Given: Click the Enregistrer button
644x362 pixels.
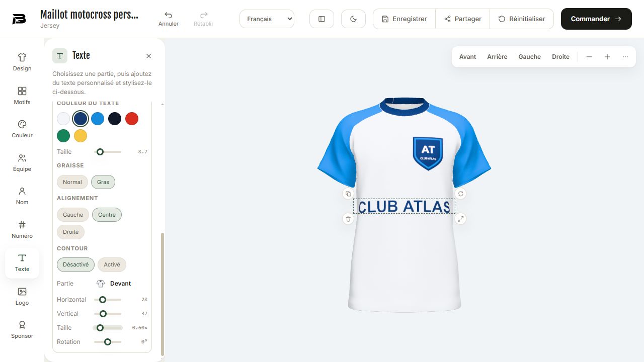Looking at the screenshot, I should 404,19.
